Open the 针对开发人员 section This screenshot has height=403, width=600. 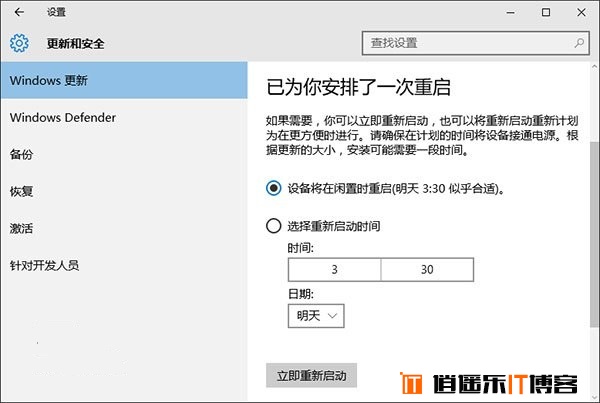pos(124,265)
